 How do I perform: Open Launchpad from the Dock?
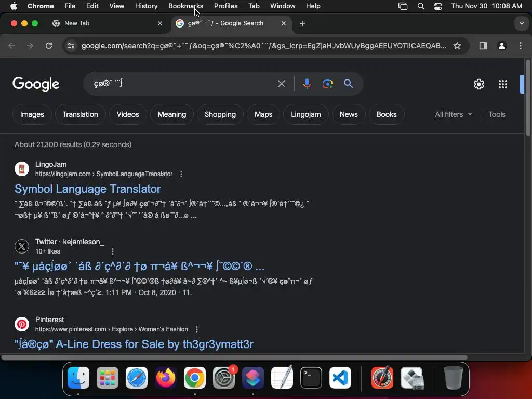pyautogui.click(x=108, y=378)
